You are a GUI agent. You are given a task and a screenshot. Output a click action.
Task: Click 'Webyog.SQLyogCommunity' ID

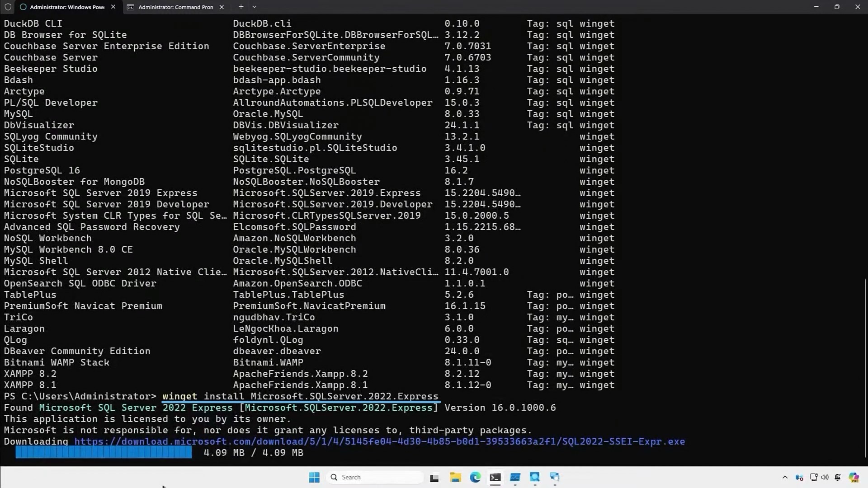[297, 136]
